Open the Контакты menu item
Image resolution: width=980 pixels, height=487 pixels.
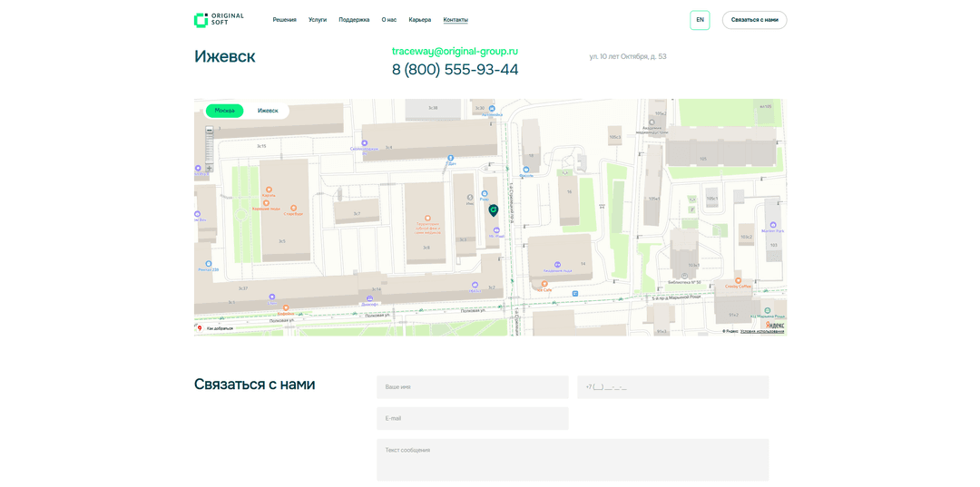pyautogui.click(x=456, y=20)
